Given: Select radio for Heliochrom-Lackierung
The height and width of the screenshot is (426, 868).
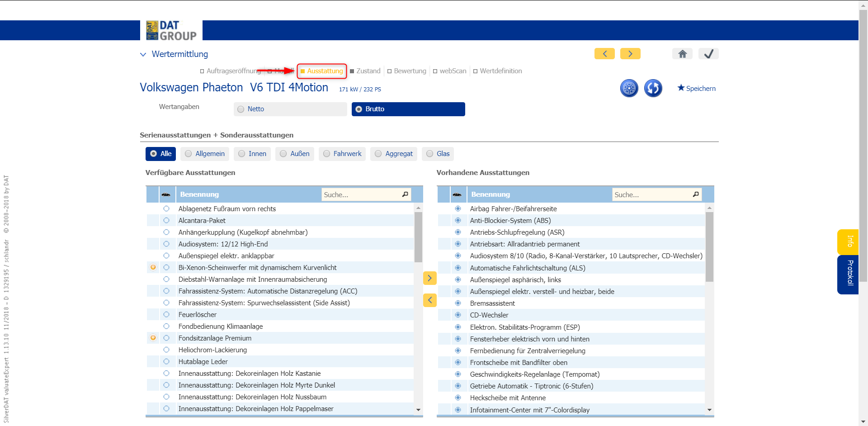Looking at the screenshot, I should 166,350.
